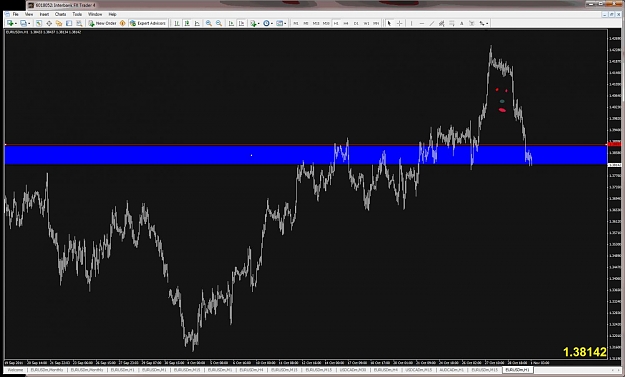Switch to the USDCADm,M30 chart tab
Viewport: 625px width, 377px height.
pyautogui.click(x=353, y=370)
